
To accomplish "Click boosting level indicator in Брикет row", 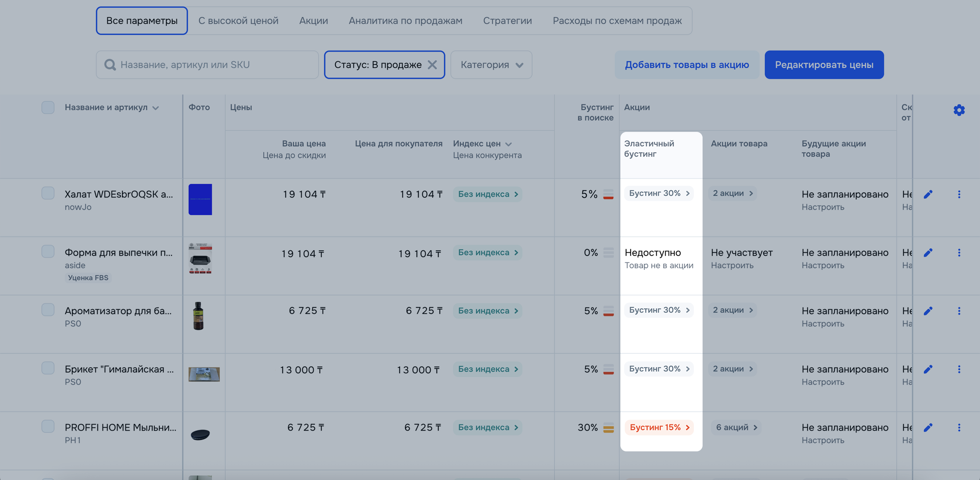I will [608, 369].
